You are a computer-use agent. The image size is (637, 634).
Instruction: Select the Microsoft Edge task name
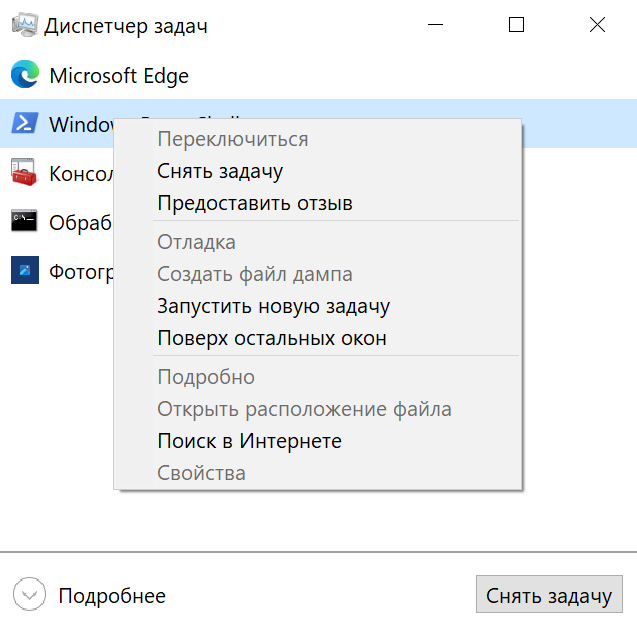pyautogui.click(x=119, y=75)
